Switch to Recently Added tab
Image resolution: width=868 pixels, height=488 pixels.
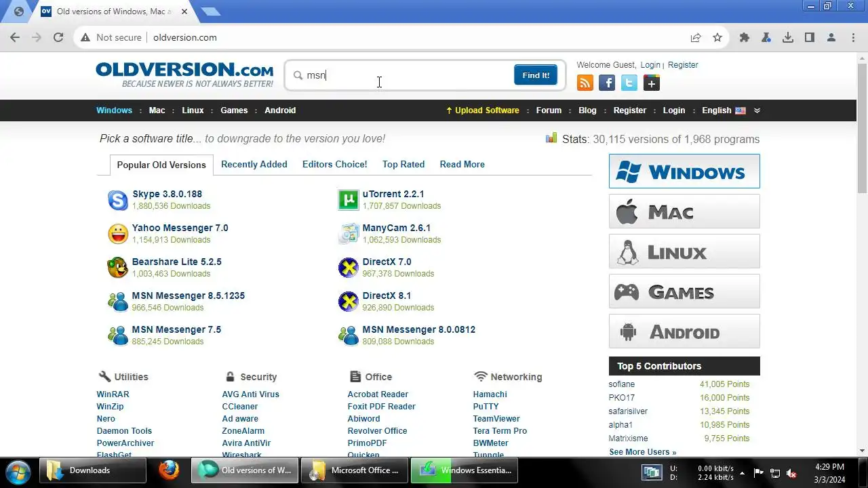click(254, 164)
